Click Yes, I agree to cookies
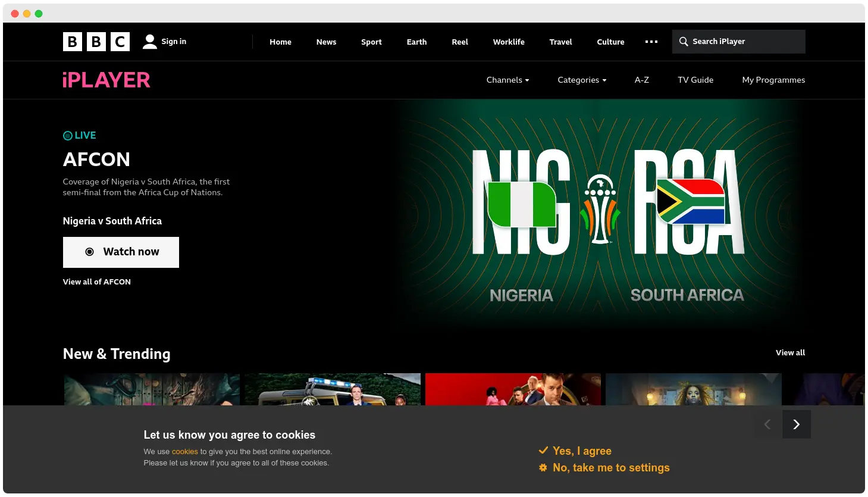 point(582,451)
